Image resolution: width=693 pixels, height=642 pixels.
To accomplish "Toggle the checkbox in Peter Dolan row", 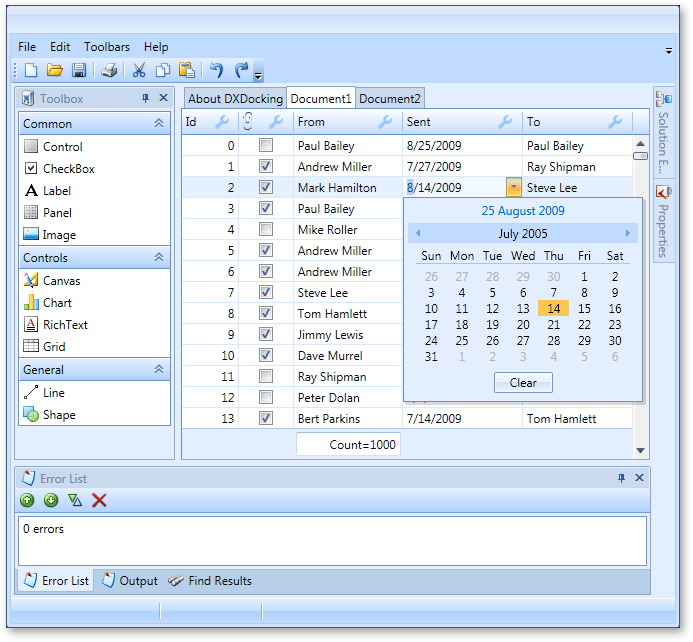I will 266,398.
